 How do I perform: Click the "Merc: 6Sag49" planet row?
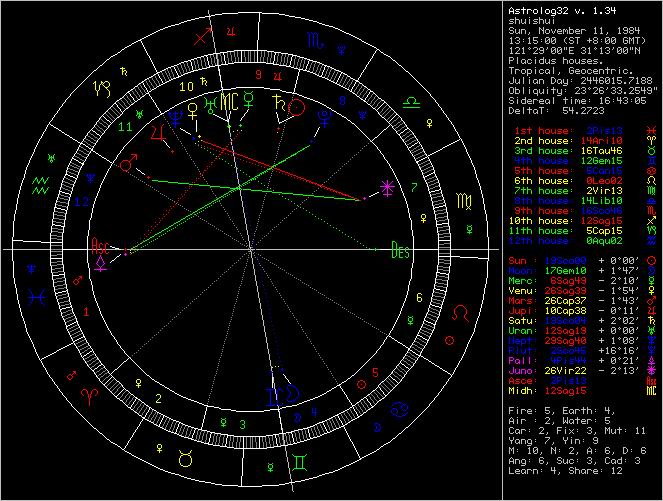pyautogui.click(x=583, y=281)
